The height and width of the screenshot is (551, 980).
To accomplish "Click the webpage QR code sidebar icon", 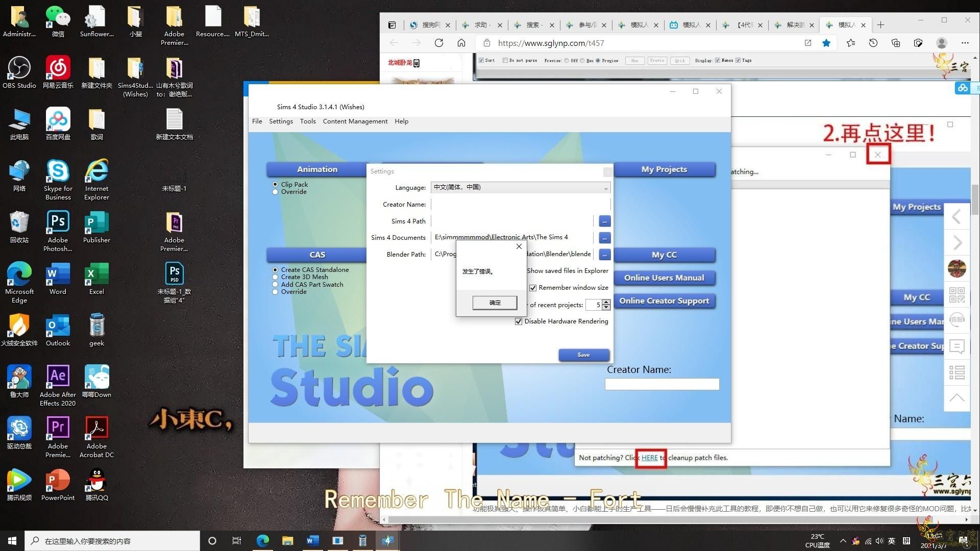I will pyautogui.click(x=957, y=295).
